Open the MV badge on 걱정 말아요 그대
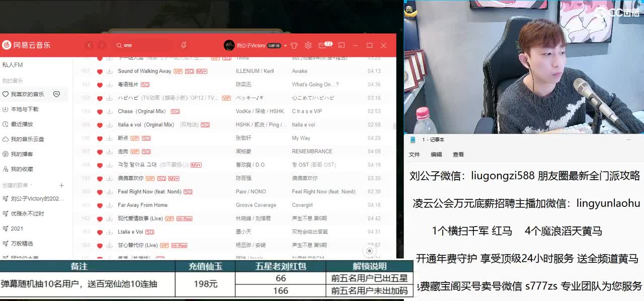This screenshot has width=644, height=301. pos(196,165)
